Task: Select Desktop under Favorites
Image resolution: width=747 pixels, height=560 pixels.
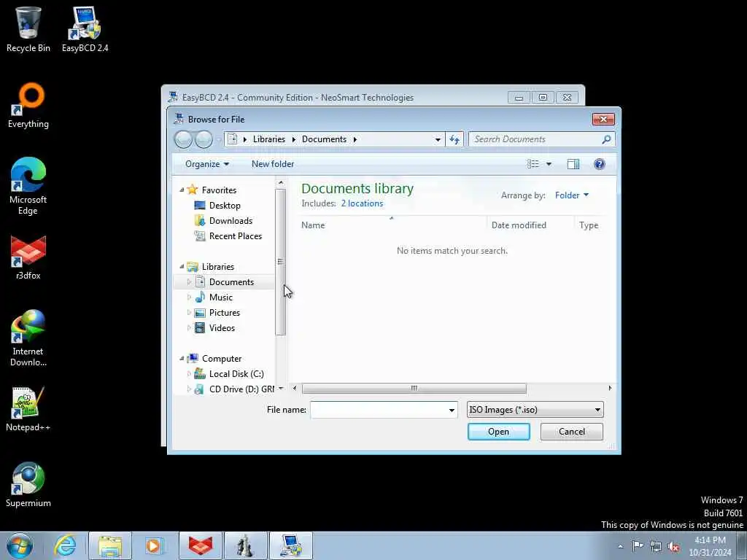Action: (x=225, y=205)
